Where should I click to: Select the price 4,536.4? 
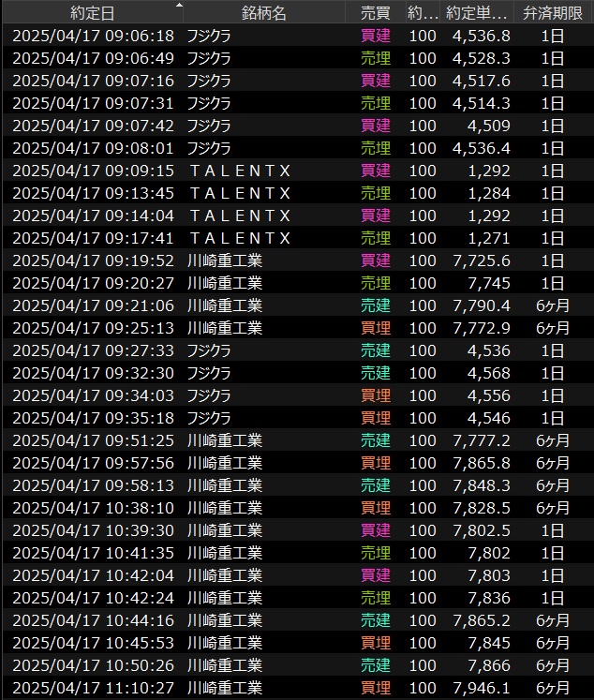[481, 148]
